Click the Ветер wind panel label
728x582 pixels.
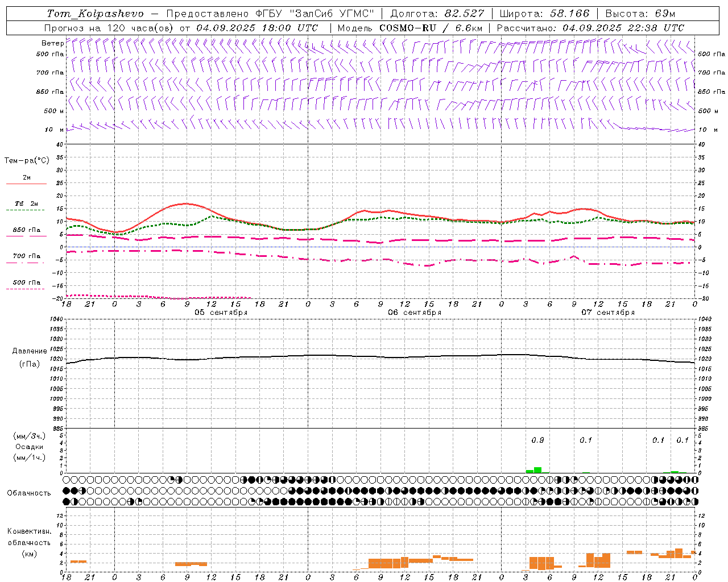[52, 43]
